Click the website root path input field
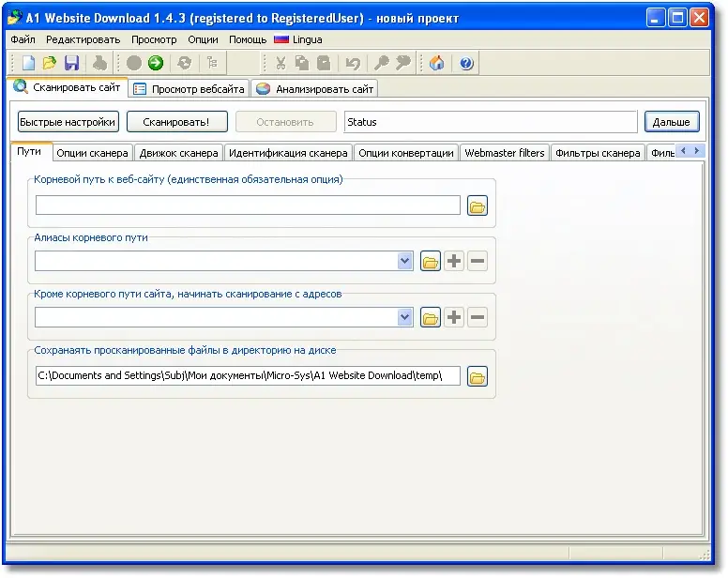Image resolution: width=728 pixels, height=578 pixels. 248,205
